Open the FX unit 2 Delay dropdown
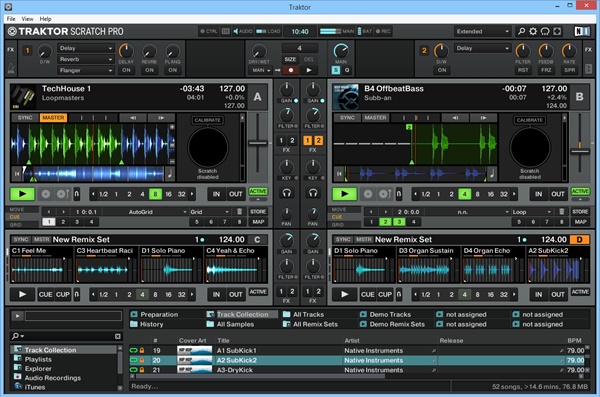Image resolution: width=600 pixels, height=397 pixels. (483, 48)
